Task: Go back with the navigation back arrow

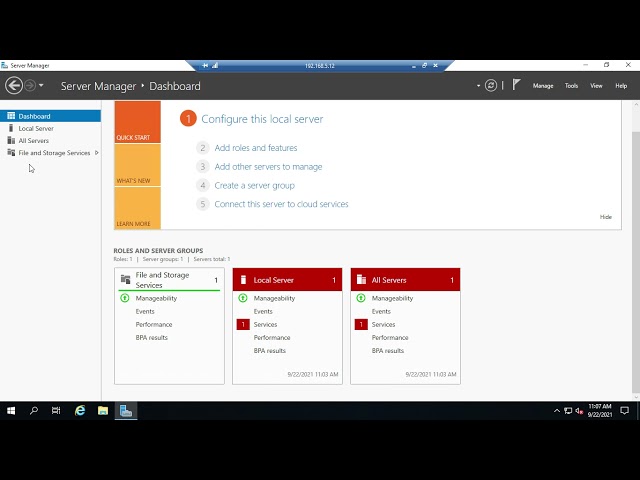Action: pyautogui.click(x=14, y=86)
